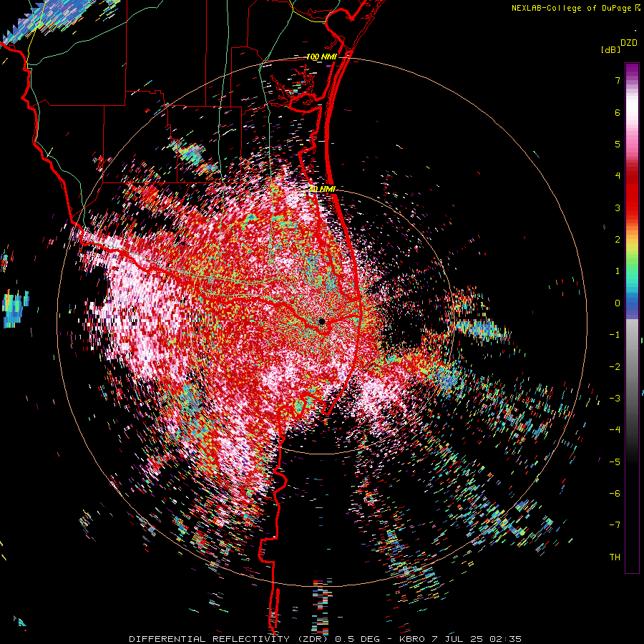Screen dimensions: 644x644
Task: Click the KBRO radar station identifier
Action: (413, 639)
